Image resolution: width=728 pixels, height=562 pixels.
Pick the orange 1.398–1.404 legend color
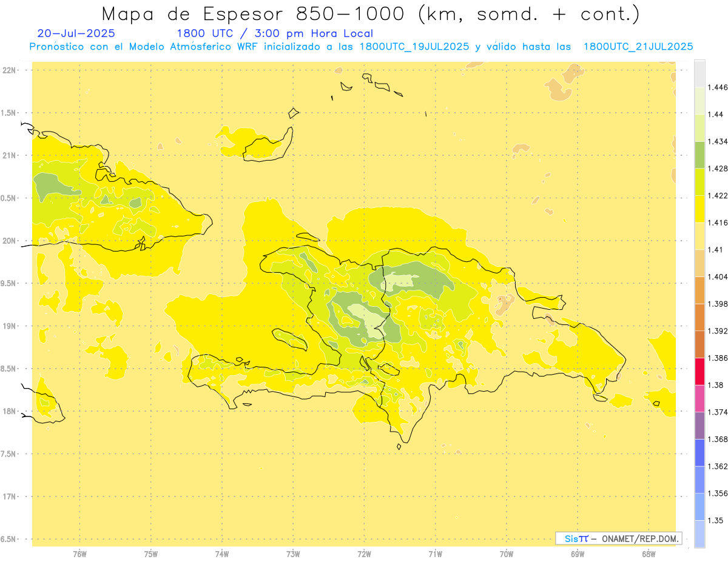699,290
